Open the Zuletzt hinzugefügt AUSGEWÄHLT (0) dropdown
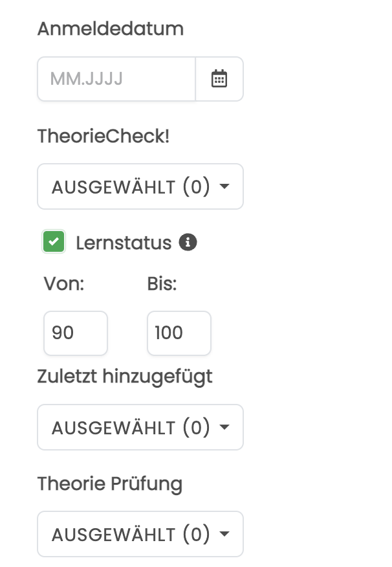 coord(140,427)
